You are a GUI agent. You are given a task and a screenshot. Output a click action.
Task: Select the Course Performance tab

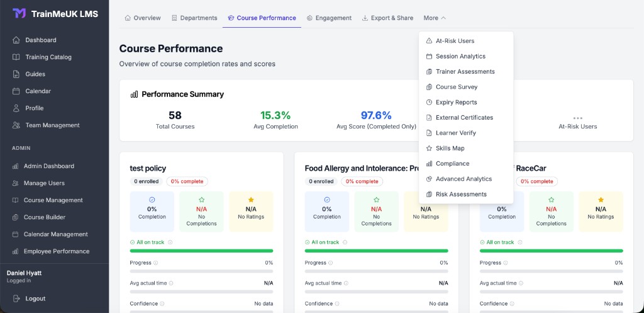tap(262, 18)
